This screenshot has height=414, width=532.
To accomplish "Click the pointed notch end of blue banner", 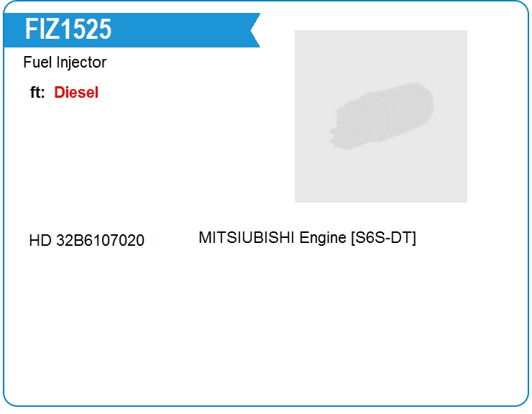I will [x=253, y=30].
